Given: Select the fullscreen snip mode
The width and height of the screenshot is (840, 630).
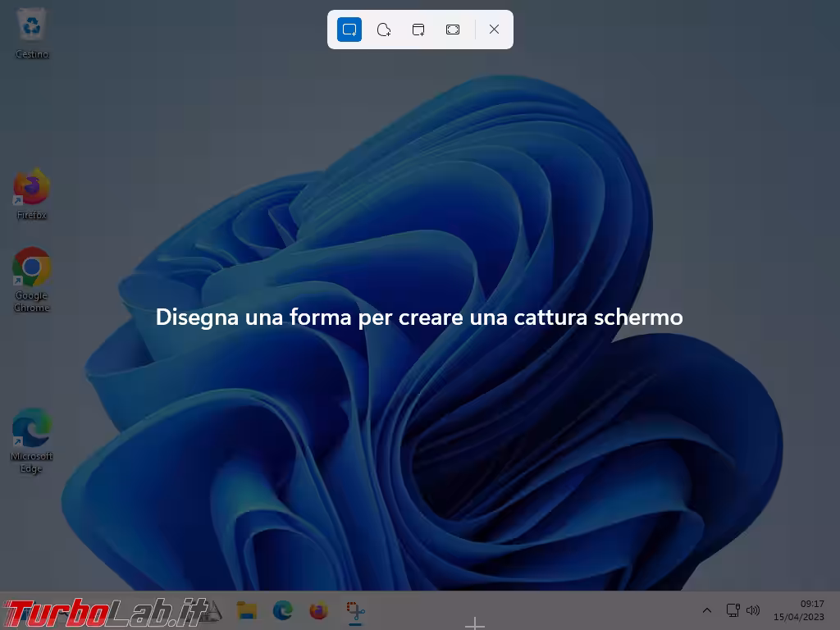Looking at the screenshot, I should 453,30.
